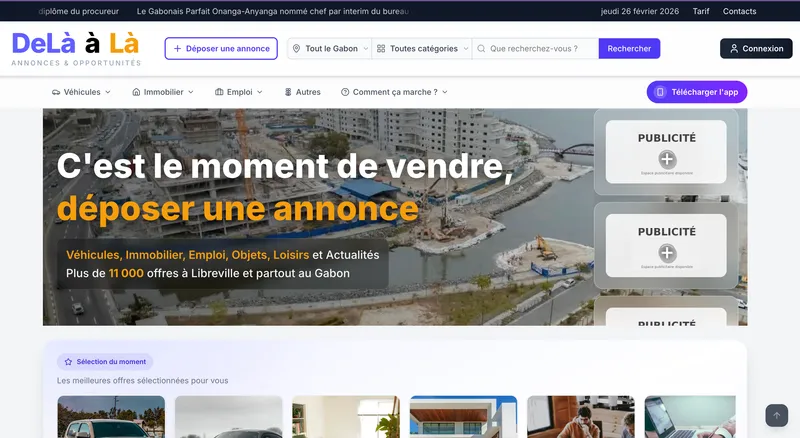Expand the Emploi menu chevron
800x438 pixels.
point(260,92)
